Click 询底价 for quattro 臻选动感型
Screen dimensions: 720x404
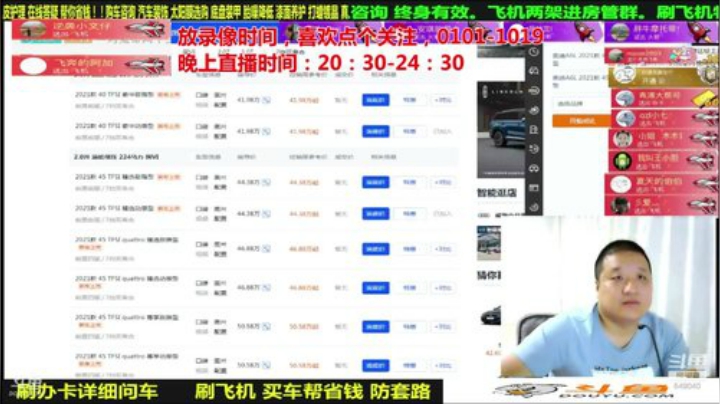point(376,288)
